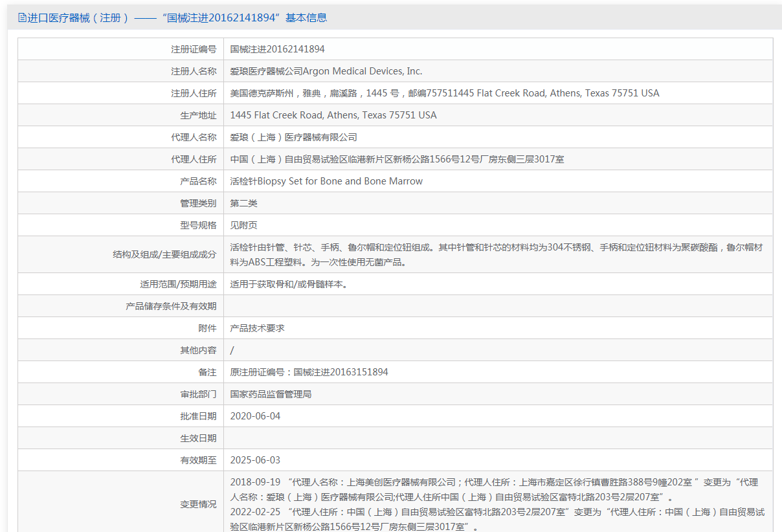Click the 注册人住所 address value cell
Viewport: 782px width, 532px height.
[x=444, y=93]
